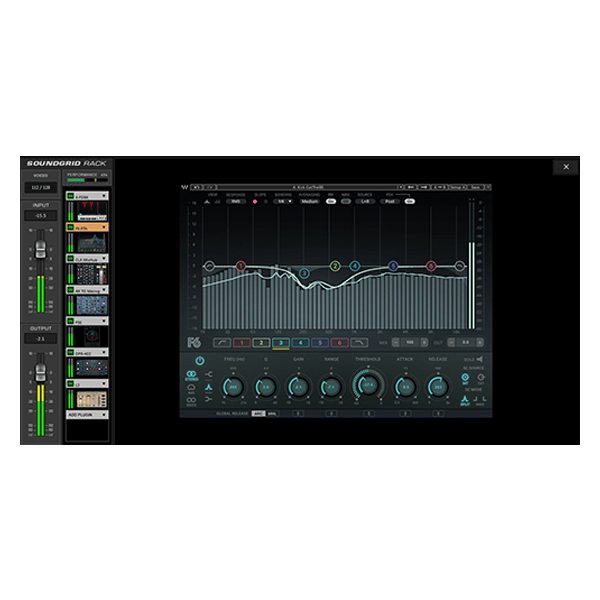Toggle the RTA Max switch
This screenshot has width=600, height=600.
(x=346, y=201)
